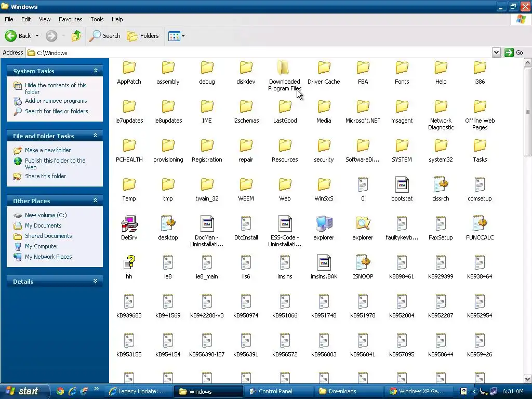
Task: Collapse the Other Places panel
Action: click(x=96, y=201)
